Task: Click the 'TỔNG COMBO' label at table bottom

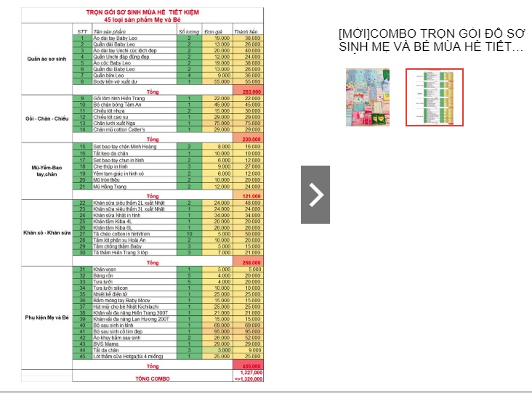Action: pos(153,378)
